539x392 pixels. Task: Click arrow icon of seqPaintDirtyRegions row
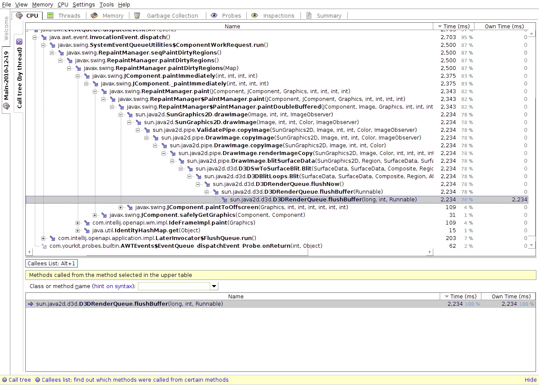pos(61,53)
